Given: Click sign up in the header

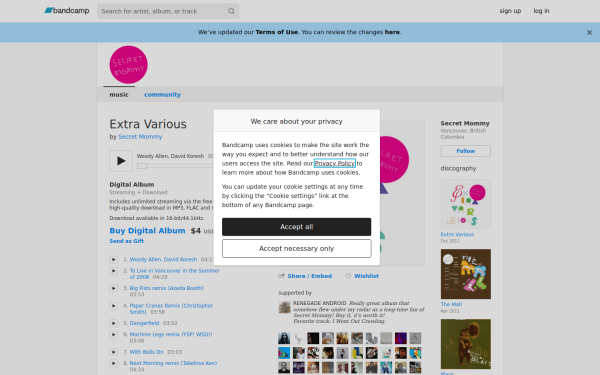Looking at the screenshot, I should point(510,11).
